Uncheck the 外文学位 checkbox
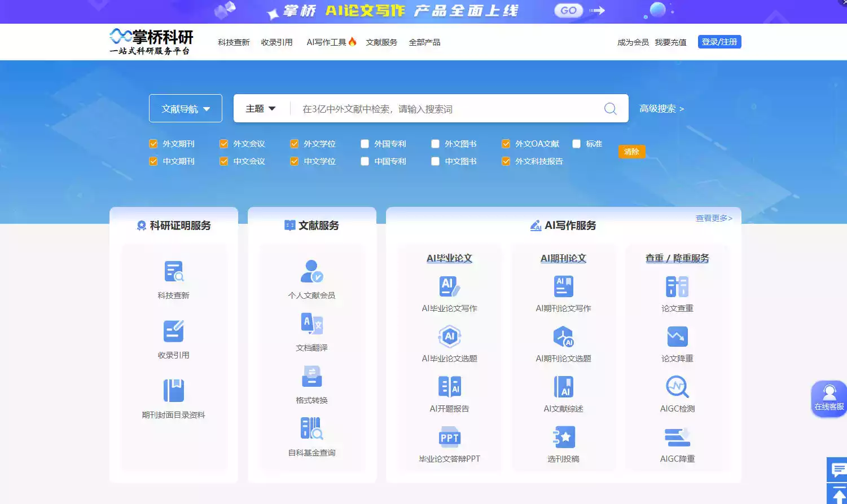 (x=294, y=144)
